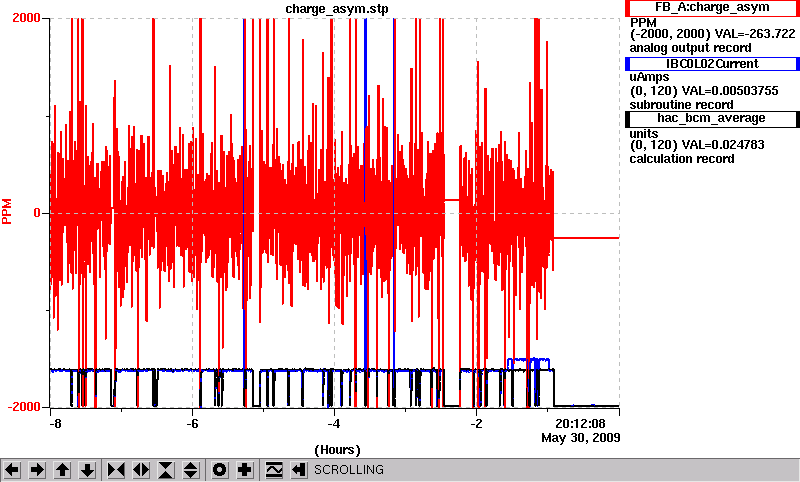Pan the graph right with the right arrow

click(37, 470)
